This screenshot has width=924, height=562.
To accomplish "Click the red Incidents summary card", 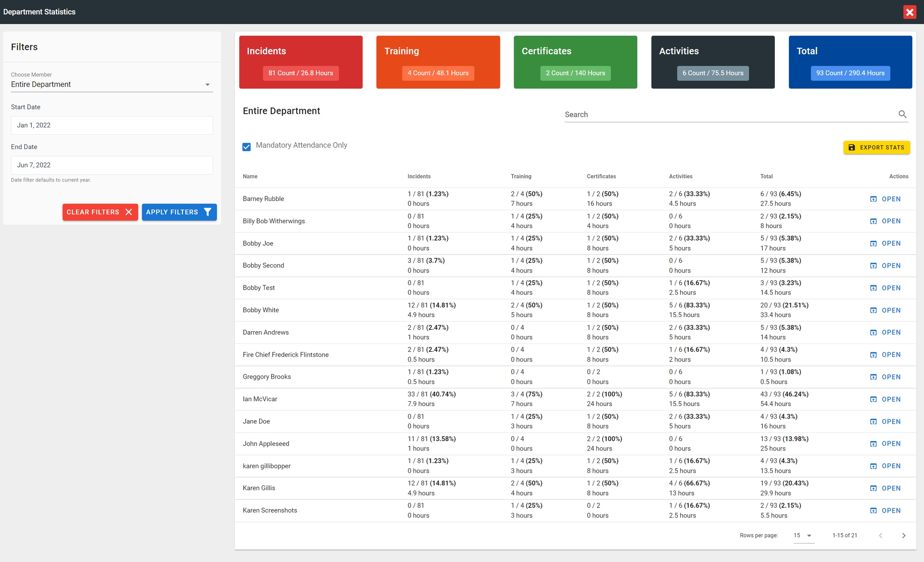I will pos(301,62).
